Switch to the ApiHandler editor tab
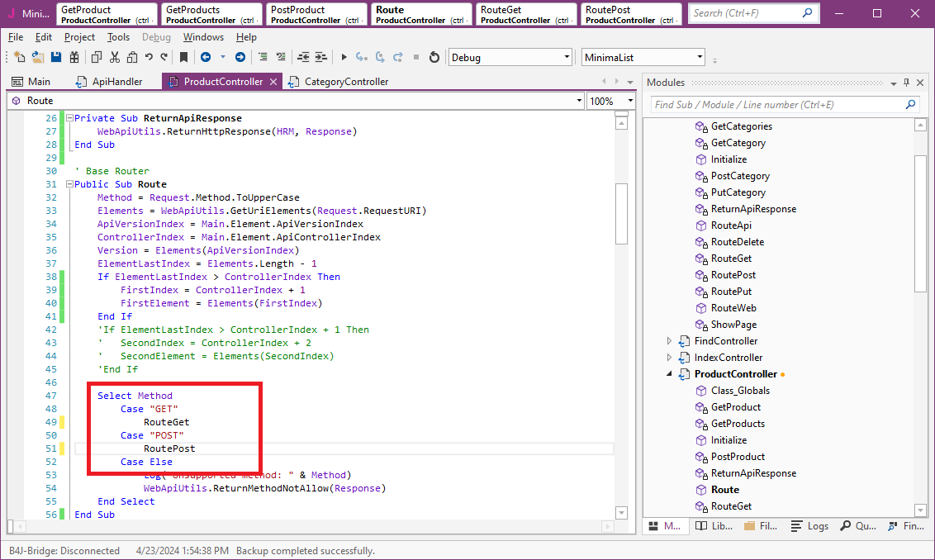The width and height of the screenshot is (935, 560). click(109, 82)
